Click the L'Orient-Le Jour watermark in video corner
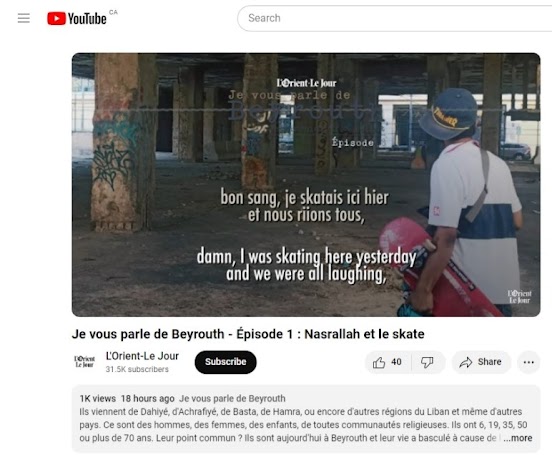Viewport: 552px width, 455px height. pos(519,297)
